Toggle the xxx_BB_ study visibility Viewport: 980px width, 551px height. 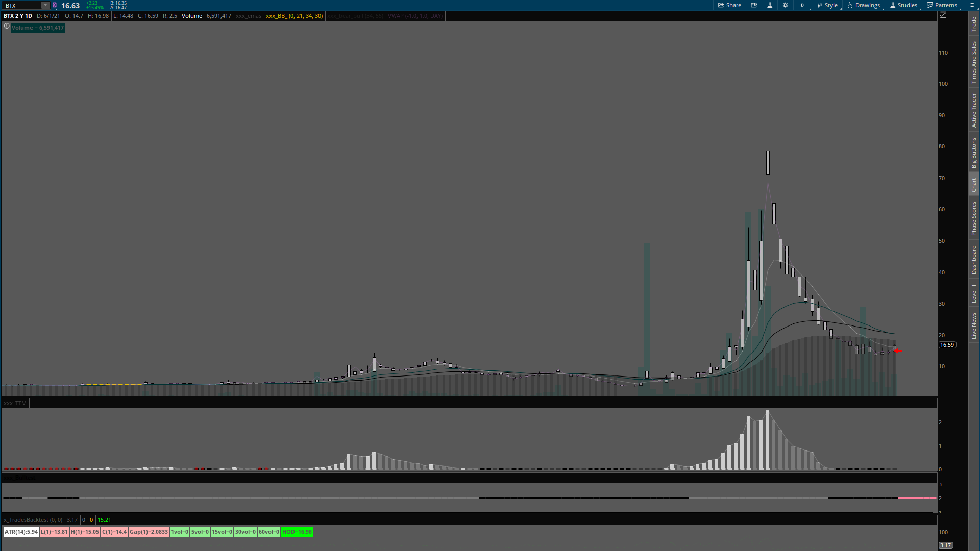pyautogui.click(x=294, y=16)
